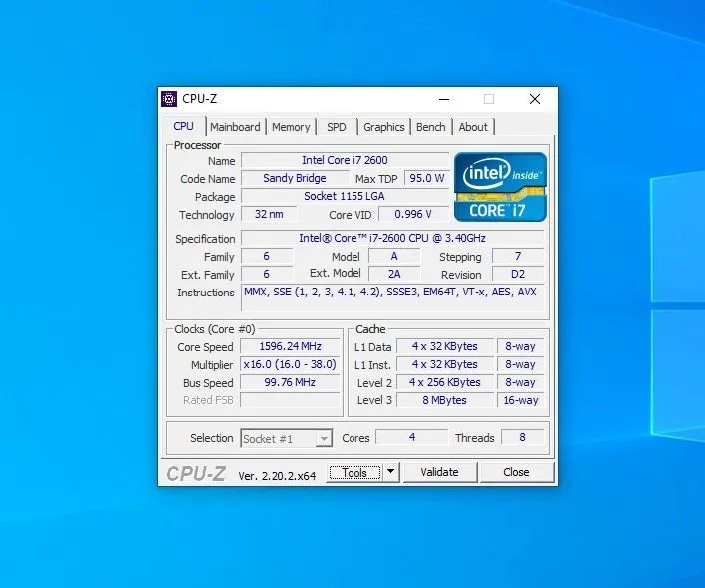Minimize the CPU-Z window
705x588 pixels.
pos(444,99)
